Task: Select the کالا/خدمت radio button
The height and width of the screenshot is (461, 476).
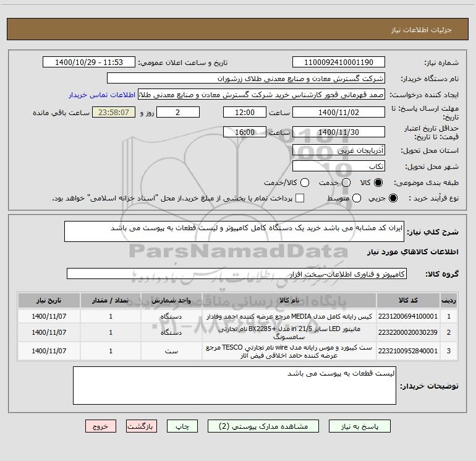Action: [305, 183]
